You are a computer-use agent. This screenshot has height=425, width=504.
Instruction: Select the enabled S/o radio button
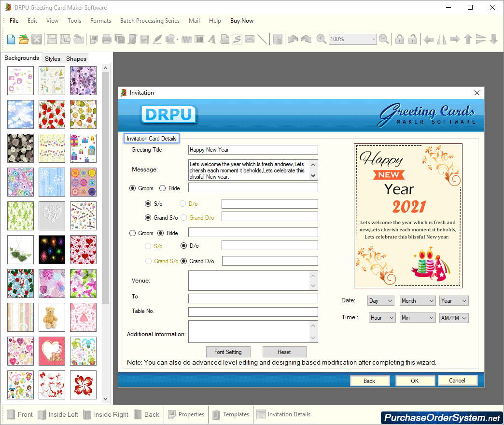(148, 203)
